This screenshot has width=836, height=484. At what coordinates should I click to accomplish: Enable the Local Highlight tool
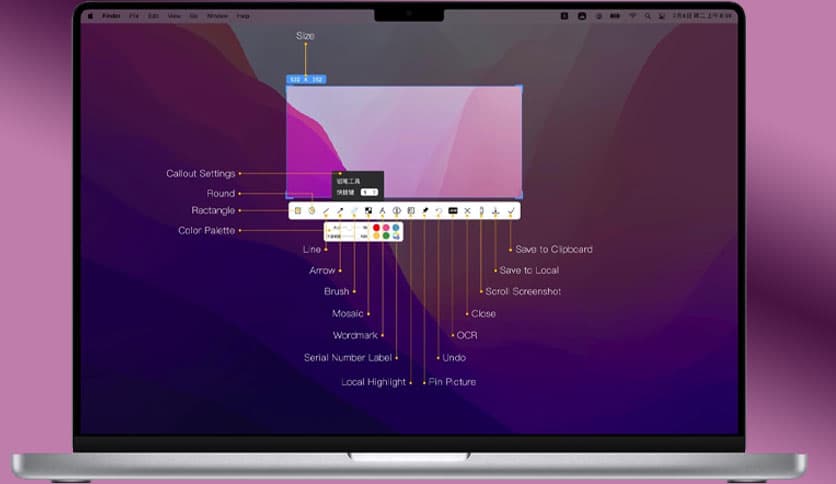[411, 211]
